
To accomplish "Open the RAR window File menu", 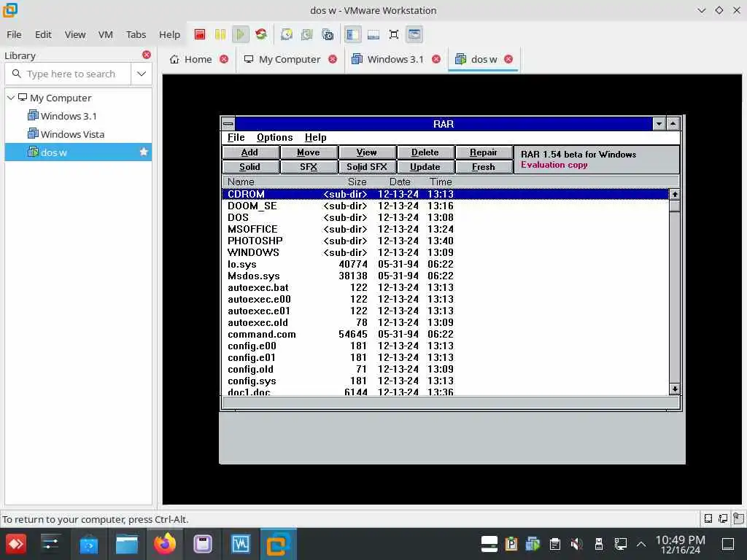I will pyautogui.click(x=236, y=137).
